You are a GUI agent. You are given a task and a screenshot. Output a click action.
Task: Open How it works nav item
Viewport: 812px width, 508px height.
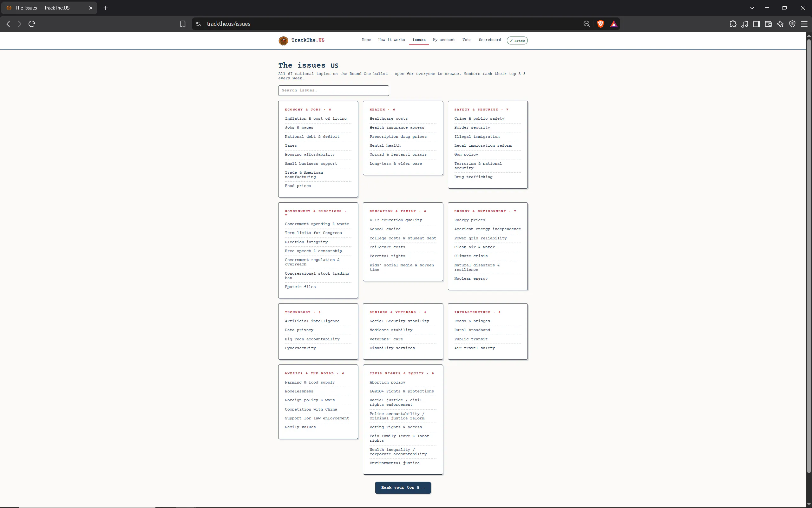392,40
